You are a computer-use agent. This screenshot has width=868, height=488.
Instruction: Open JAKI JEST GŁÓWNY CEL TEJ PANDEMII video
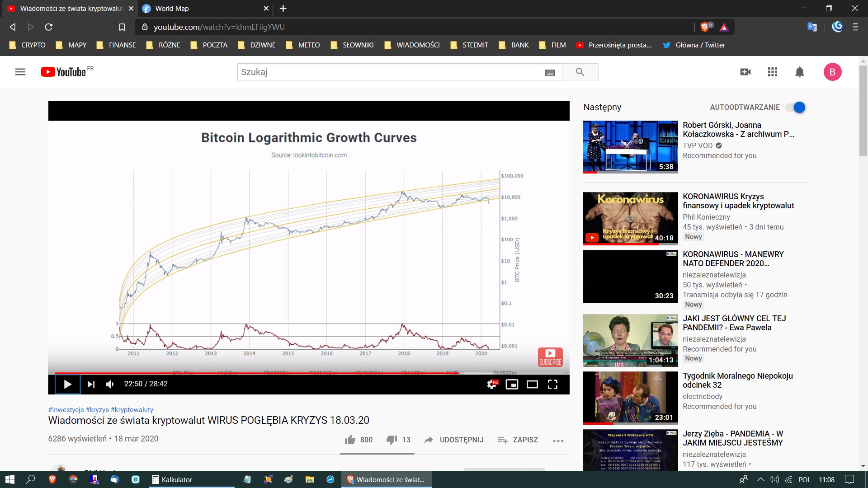(x=734, y=323)
